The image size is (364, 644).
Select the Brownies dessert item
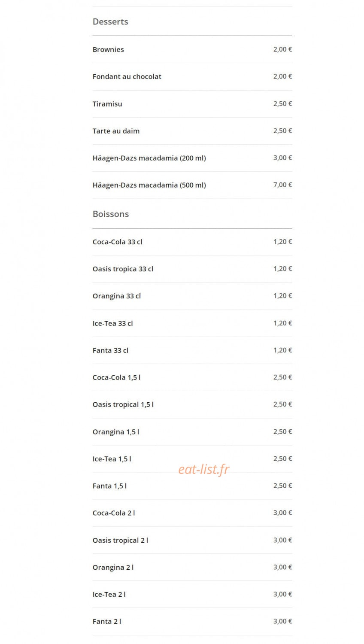[x=192, y=49]
